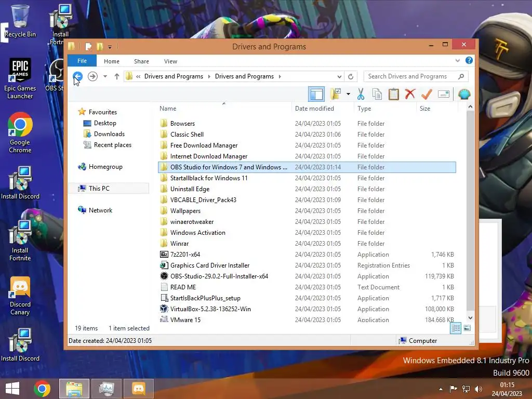532x399 pixels.
Task: Switch to the Share ribbon tab
Action: (x=141, y=61)
